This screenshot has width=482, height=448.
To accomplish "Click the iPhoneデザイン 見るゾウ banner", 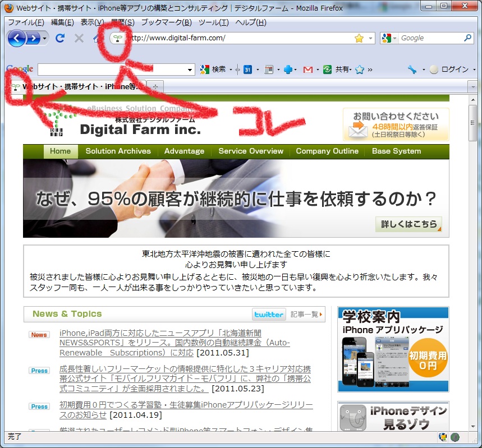I will pyautogui.click(x=393, y=417).
